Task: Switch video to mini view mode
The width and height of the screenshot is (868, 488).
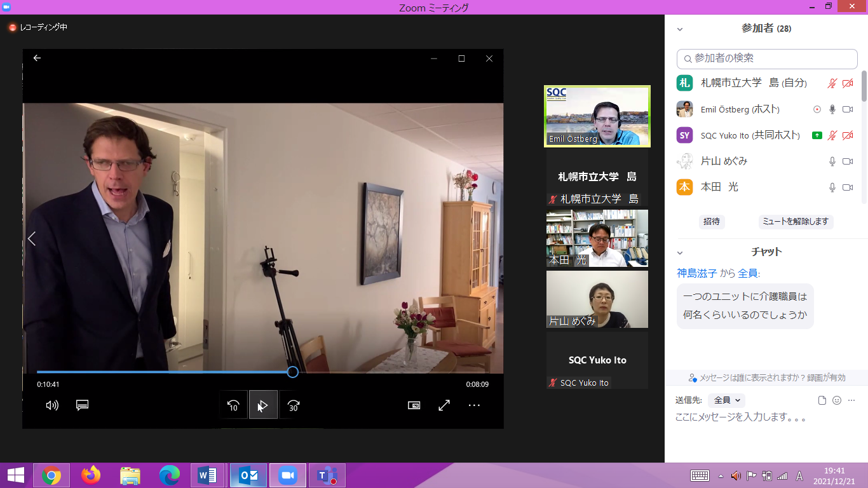Action: [x=414, y=405]
